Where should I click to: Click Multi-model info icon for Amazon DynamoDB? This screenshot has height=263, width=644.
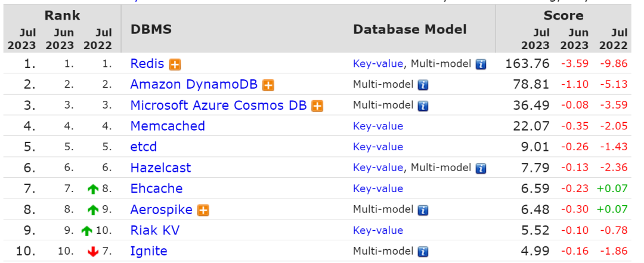(x=423, y=85)
